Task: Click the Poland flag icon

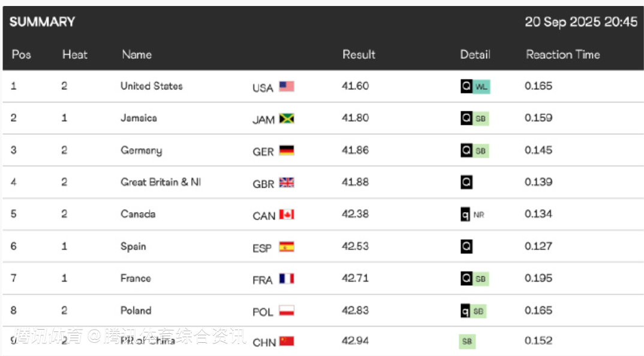Action: 287,311
